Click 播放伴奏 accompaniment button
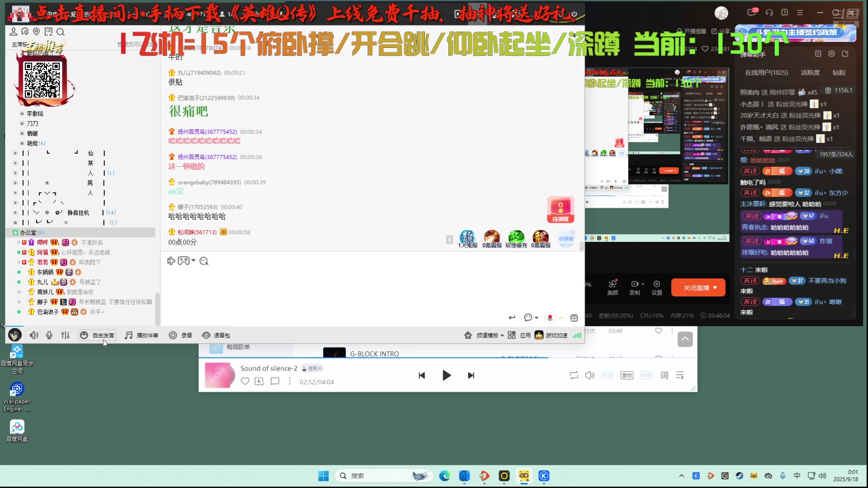 click(x=142, y=335)
